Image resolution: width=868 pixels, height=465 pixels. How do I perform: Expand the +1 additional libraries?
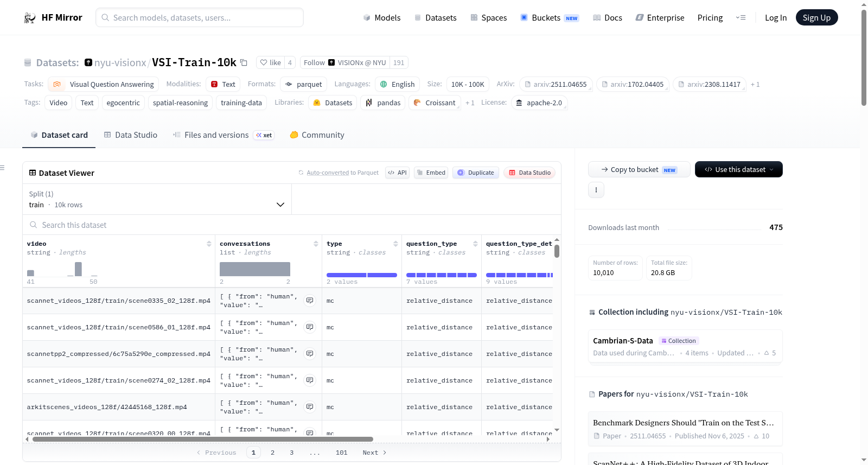pos(470,103)
